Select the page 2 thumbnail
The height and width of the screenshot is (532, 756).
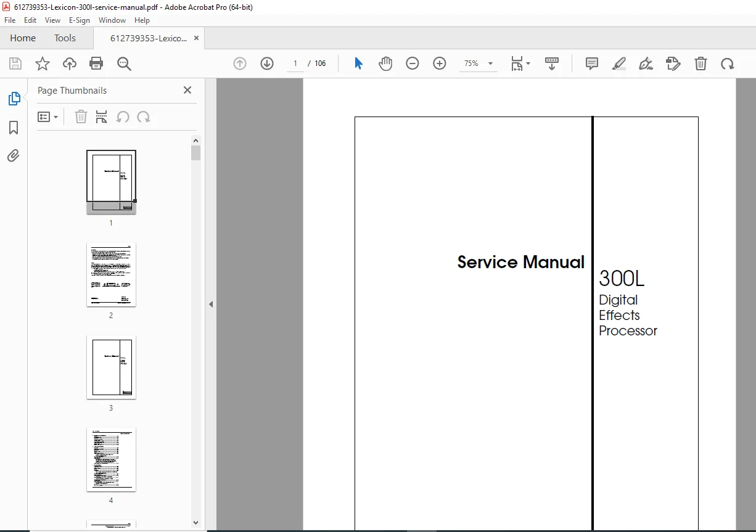(x=111, y=274)
